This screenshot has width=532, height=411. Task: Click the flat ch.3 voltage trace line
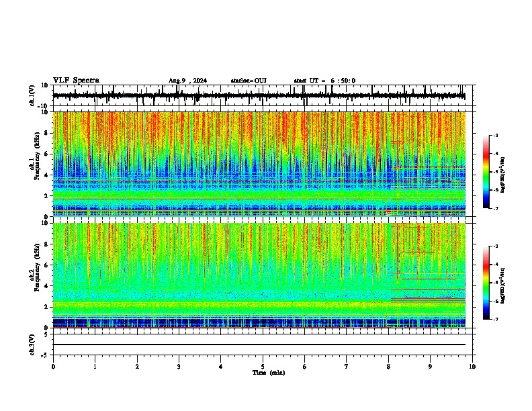(x=259, y=345)
